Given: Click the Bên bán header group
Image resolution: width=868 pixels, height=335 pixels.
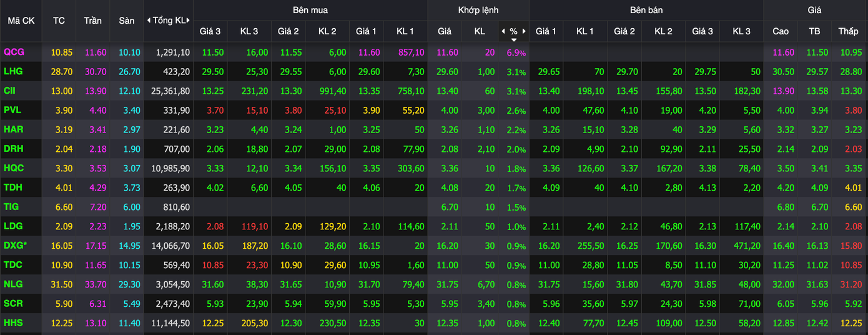Looking at the screenshot, I should coord(646,10).
